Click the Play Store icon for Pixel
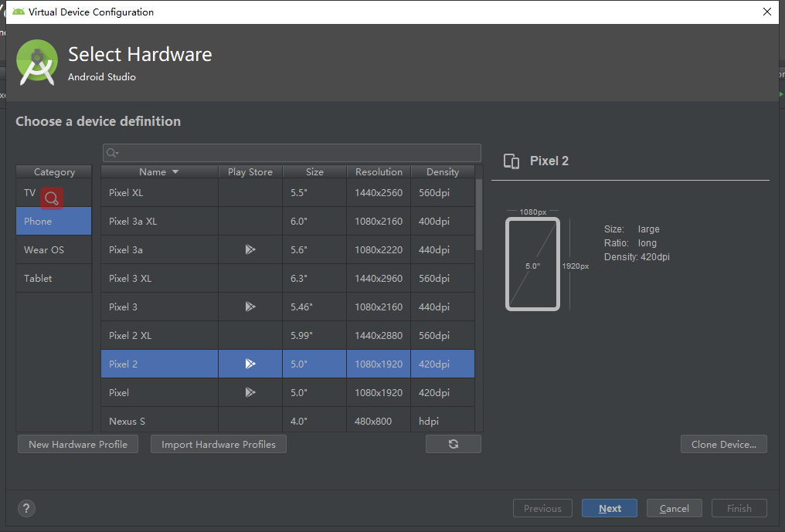 pyautogui.click(x=250, y=392)
